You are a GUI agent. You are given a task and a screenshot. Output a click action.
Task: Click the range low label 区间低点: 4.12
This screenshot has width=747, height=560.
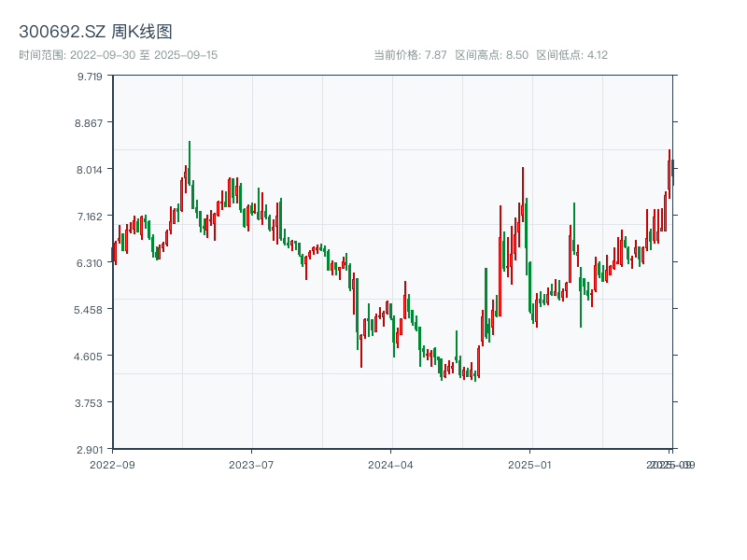pos(572,55)
